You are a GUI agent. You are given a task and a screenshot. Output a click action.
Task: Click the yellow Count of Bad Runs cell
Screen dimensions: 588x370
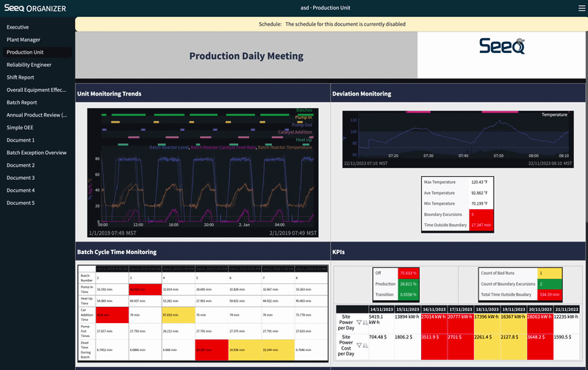550,273
